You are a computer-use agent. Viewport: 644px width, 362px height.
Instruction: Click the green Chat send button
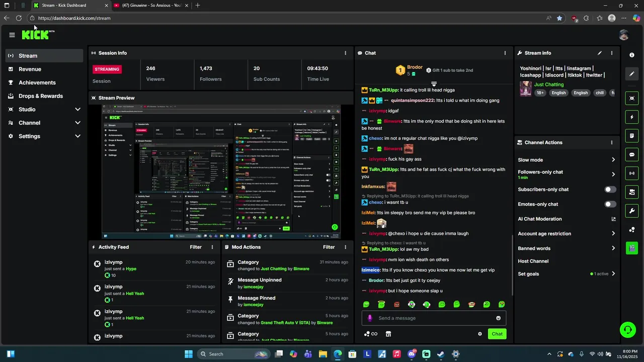click(x=497, y=334)
